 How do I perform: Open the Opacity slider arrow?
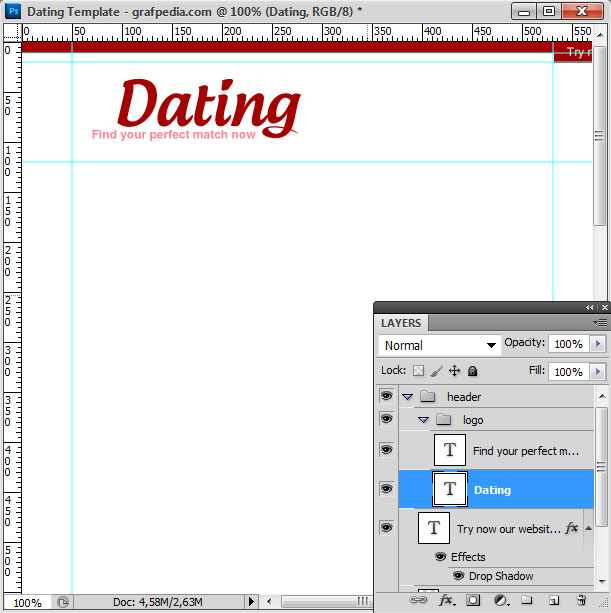tap(597, 344)
